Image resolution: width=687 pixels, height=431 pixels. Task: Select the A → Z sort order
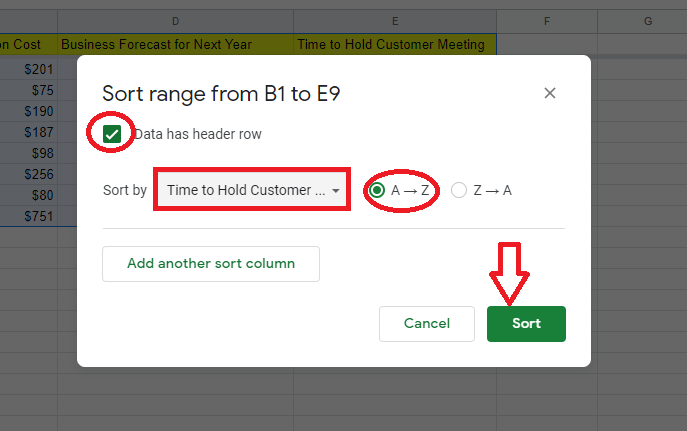pos(377,190)
